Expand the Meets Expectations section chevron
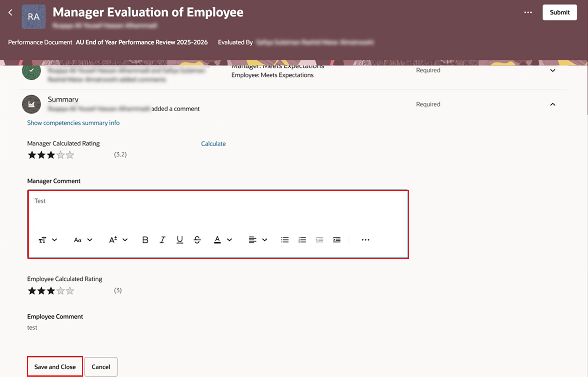 [553, 71]
